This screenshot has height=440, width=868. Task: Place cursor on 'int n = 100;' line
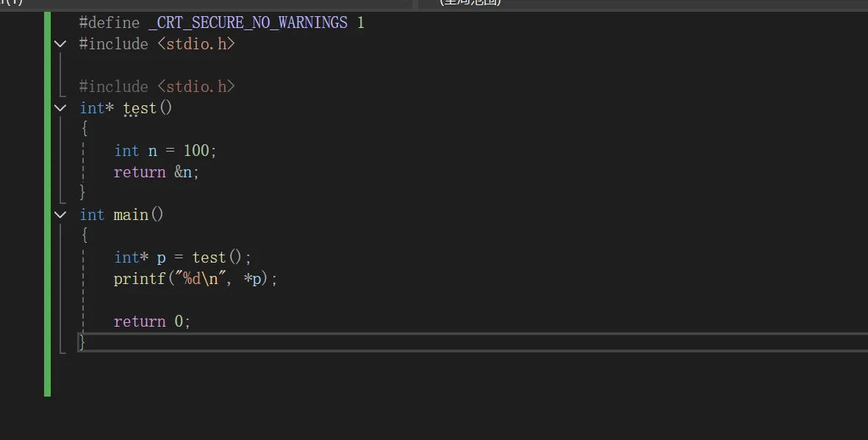[165, 151]
